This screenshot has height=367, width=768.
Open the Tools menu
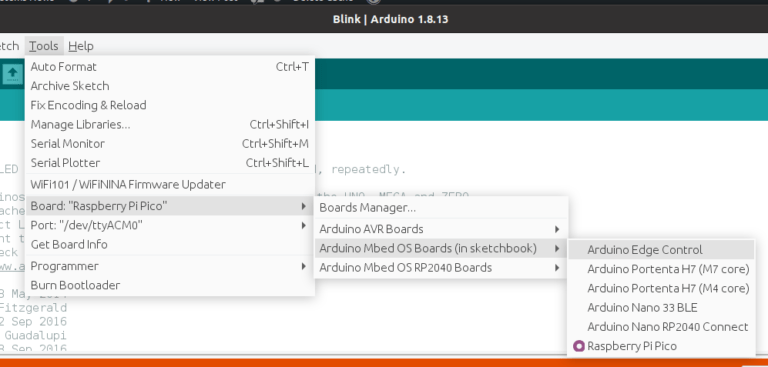coord(44,46)
